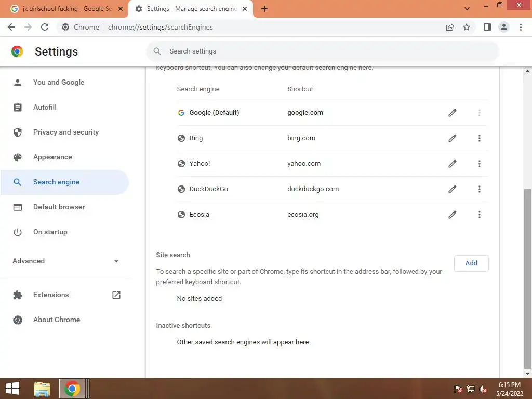The image size is (532, 399).
Task: Click the taskbar clock and date
Action: [x=510, y=389]
